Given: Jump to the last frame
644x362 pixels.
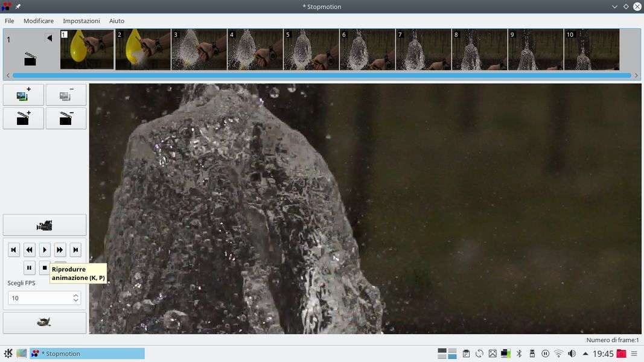Looking at the screenshot, I should point(75,250).
